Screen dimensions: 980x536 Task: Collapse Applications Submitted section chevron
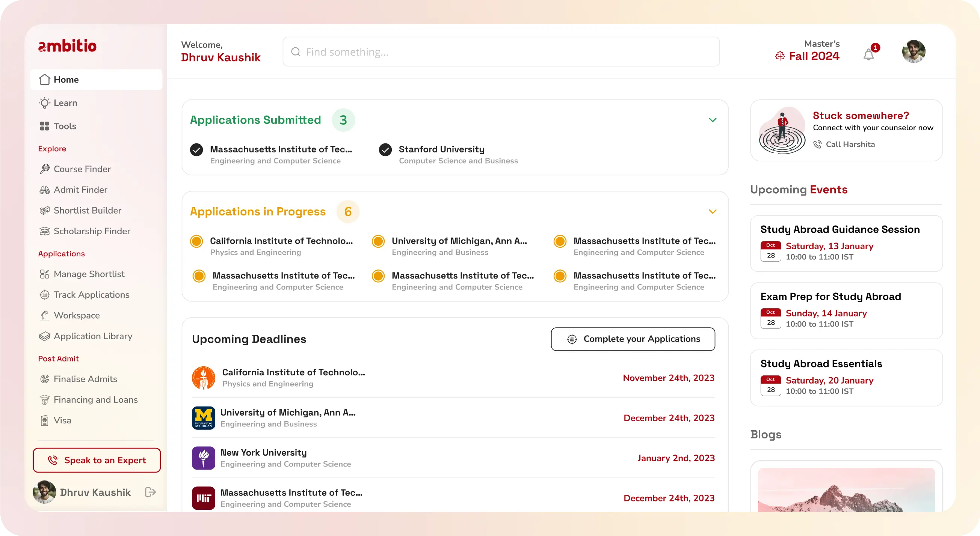click(713, 120)
